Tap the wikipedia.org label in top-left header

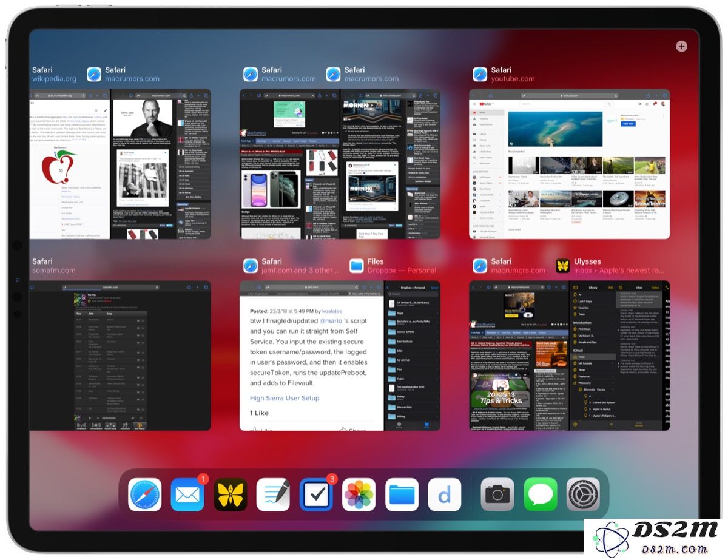pos(54,79)
